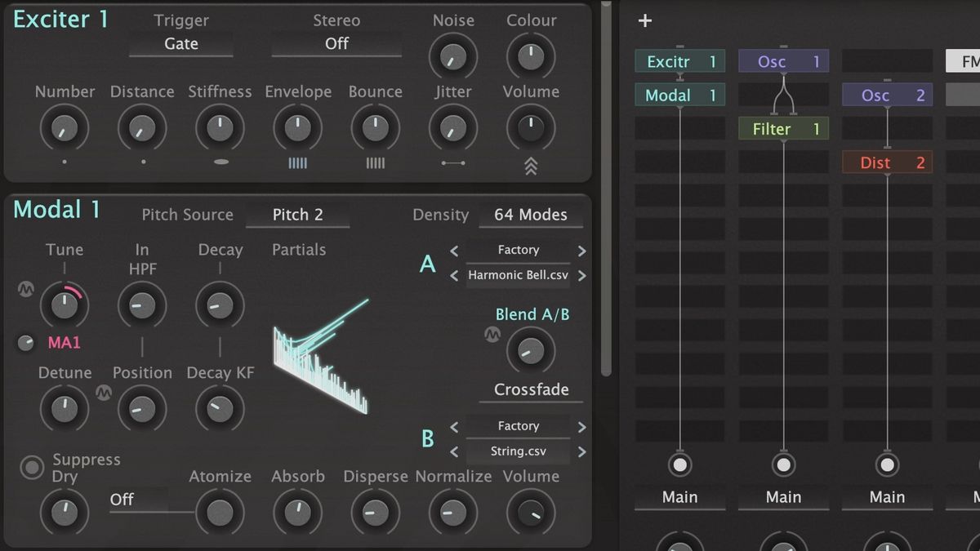
Task: Turn the Exciter Distance knob
Action: (x=142, y=127)
